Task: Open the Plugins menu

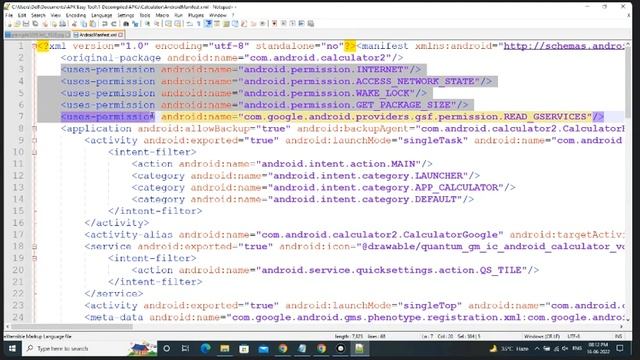Action: pyautogui.click(x=196, y=15)
